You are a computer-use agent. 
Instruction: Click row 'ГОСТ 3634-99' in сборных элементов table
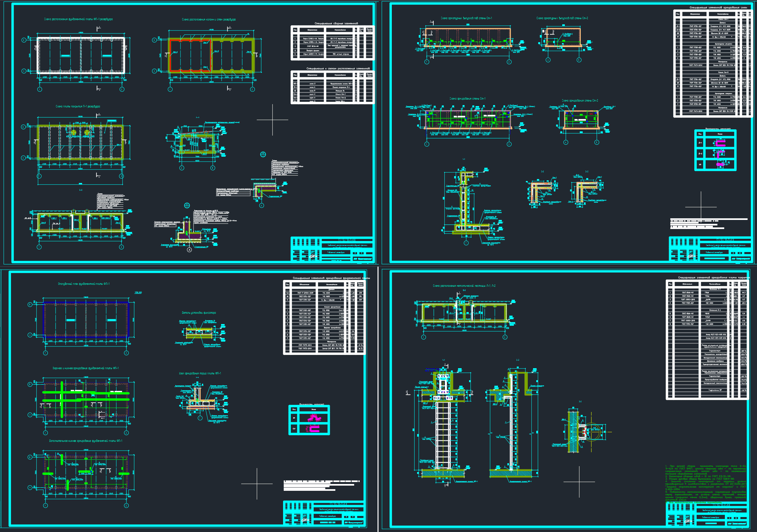click(332, 46)
